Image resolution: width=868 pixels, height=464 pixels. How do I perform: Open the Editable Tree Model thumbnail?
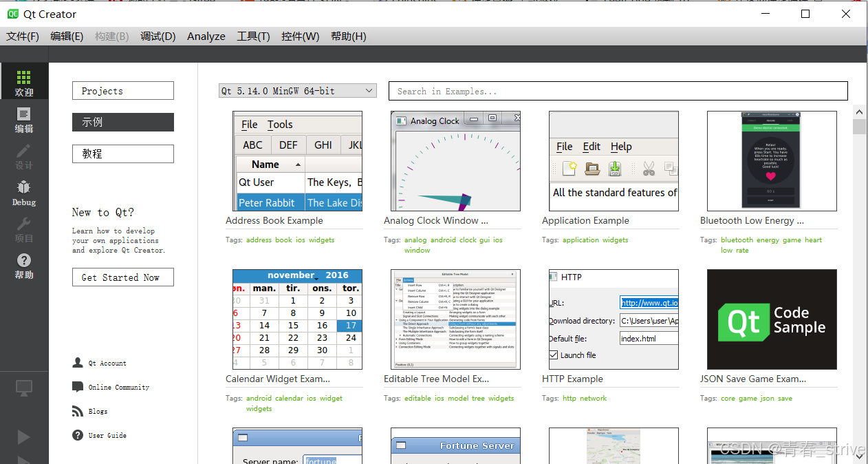point(455,319)
